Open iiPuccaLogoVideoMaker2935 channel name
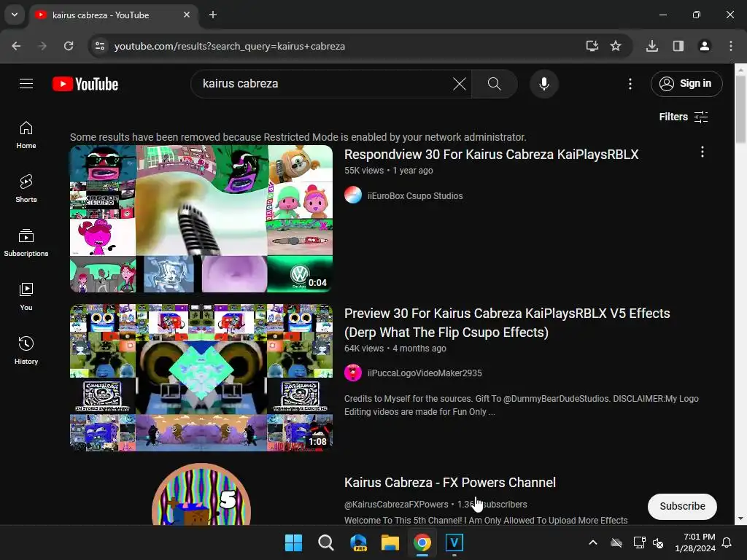 tap(425, 373)
